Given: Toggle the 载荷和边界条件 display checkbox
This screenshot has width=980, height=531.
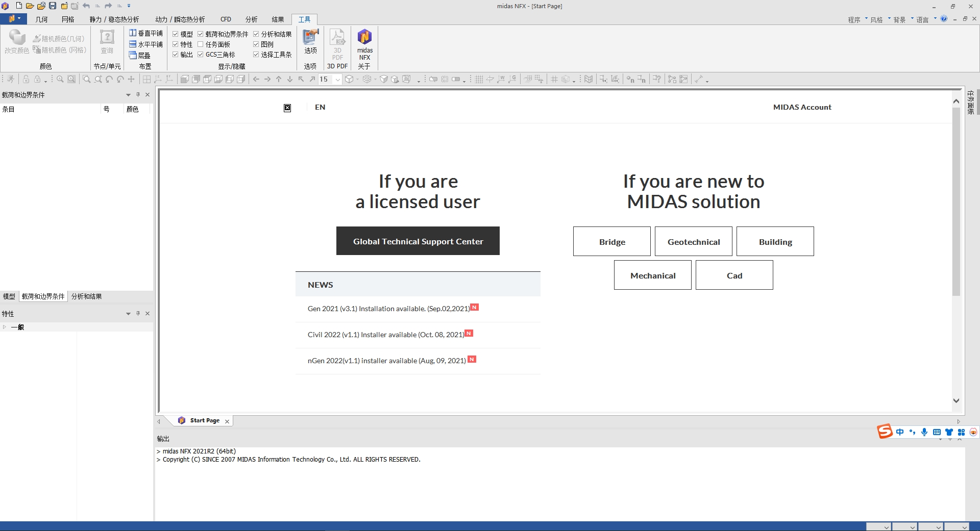Looking at the screenshot, I should click(x=201, y=34).
